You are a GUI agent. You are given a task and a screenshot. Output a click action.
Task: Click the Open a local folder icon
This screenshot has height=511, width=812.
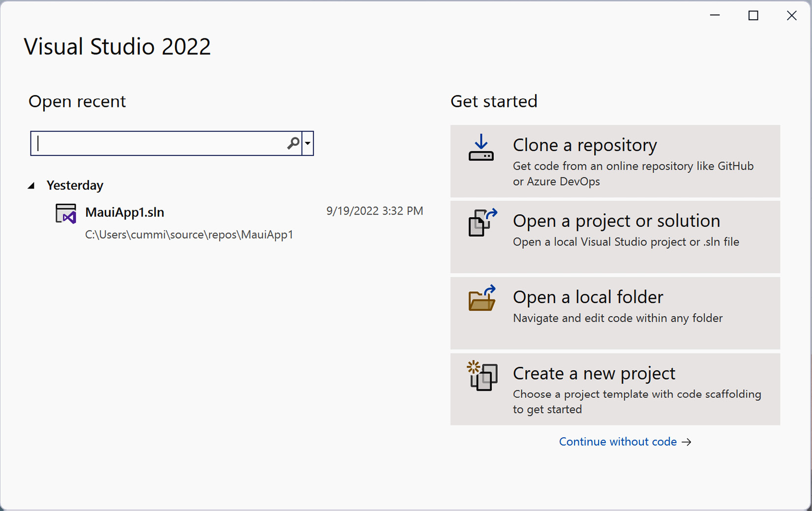pyautogui.click(x=482, y=298)
